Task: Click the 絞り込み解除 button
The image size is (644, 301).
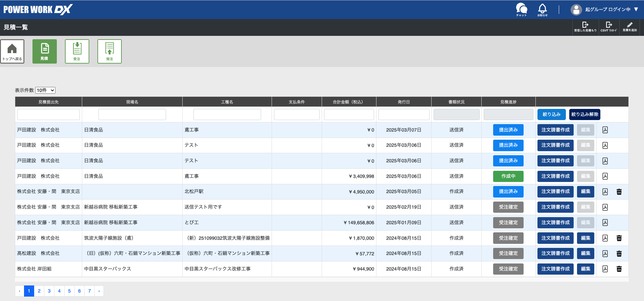Action: pos(584,115)
